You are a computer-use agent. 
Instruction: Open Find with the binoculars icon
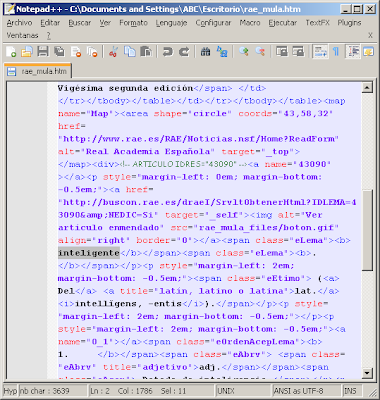pyautogui.click(x=205, y=52)
